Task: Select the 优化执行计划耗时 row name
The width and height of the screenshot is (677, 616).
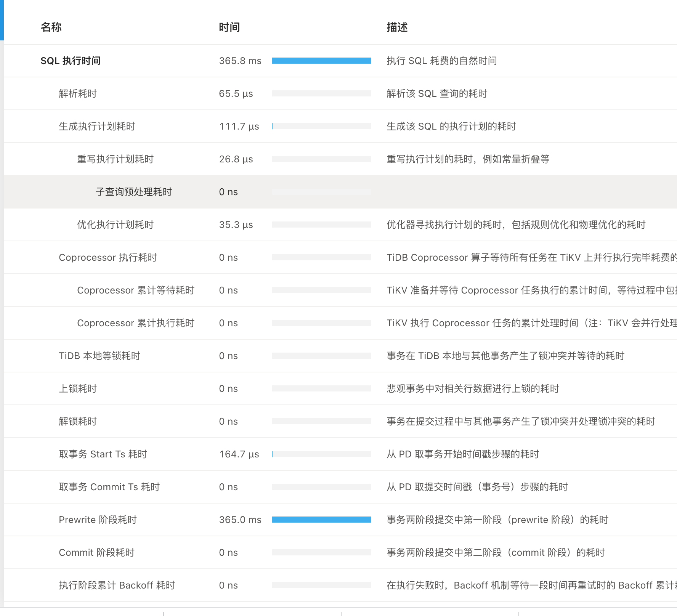Action: point(116,225)
